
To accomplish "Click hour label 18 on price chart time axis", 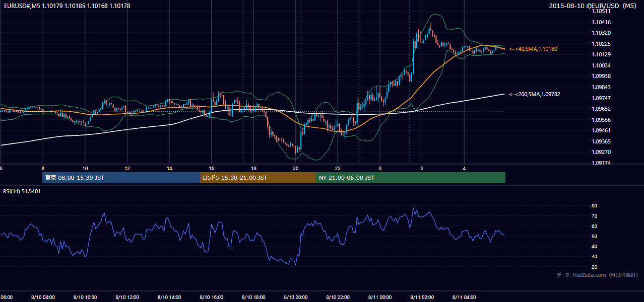I will point(253,169).
